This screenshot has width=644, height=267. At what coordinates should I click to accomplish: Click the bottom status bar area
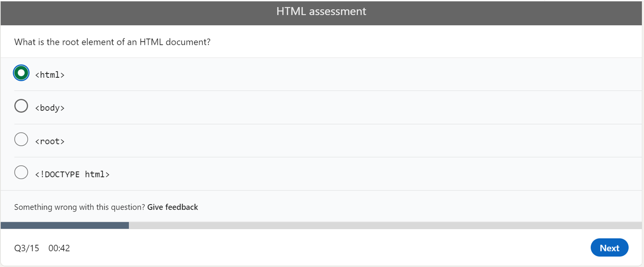point(299,248)
